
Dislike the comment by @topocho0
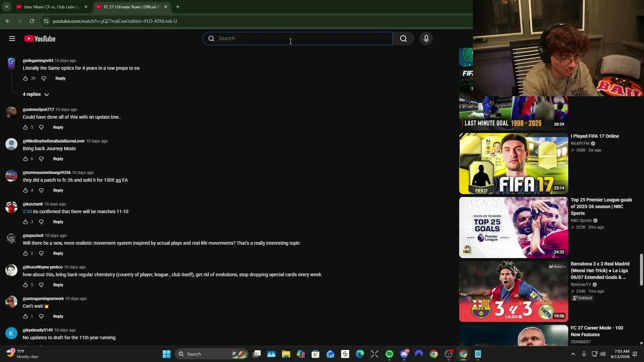tap(41, 253)
